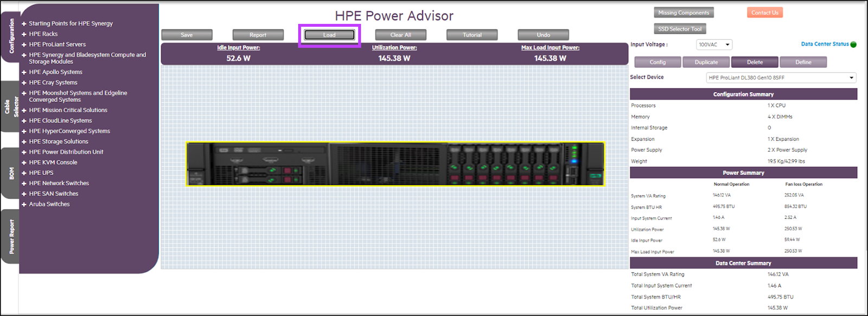
Task: Clear All configuration
Action: [x=400, y=35]
